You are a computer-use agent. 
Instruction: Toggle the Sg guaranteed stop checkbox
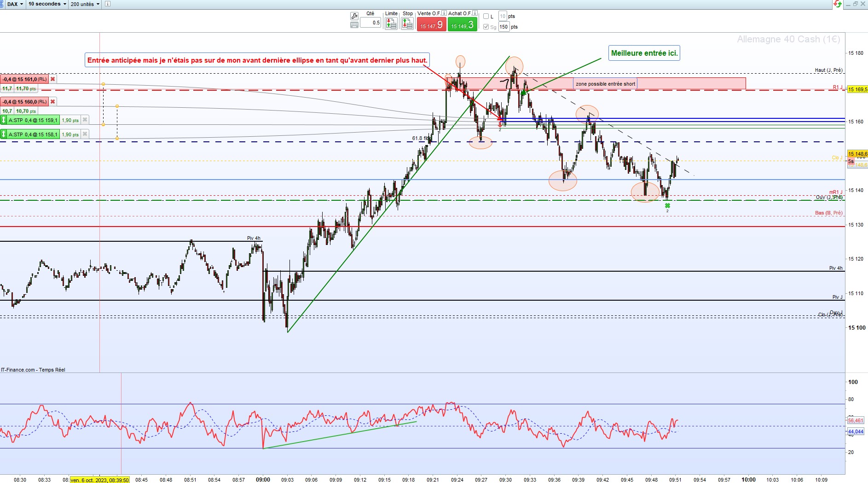tap(486, 27)
